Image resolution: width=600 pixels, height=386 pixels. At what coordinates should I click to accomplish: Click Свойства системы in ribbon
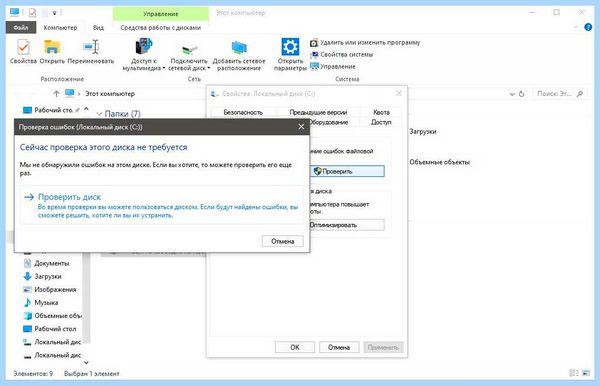point(342,55)
